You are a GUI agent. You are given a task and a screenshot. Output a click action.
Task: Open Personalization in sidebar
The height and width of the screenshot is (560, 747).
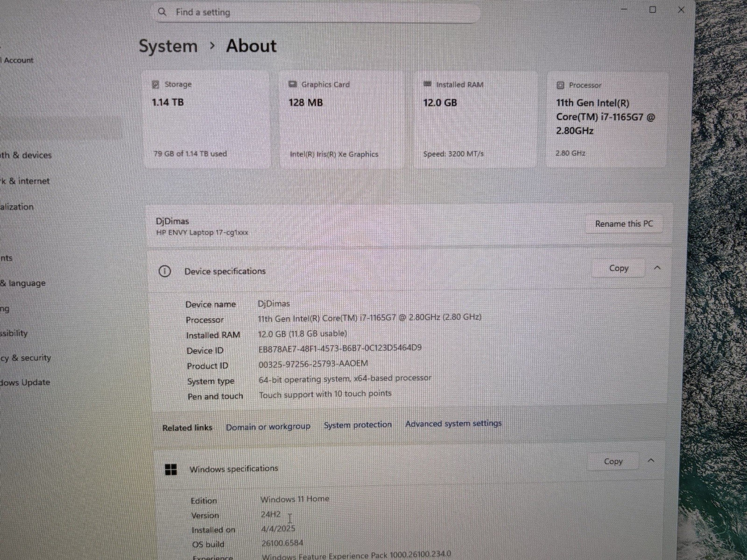click(x=17, y=207)
